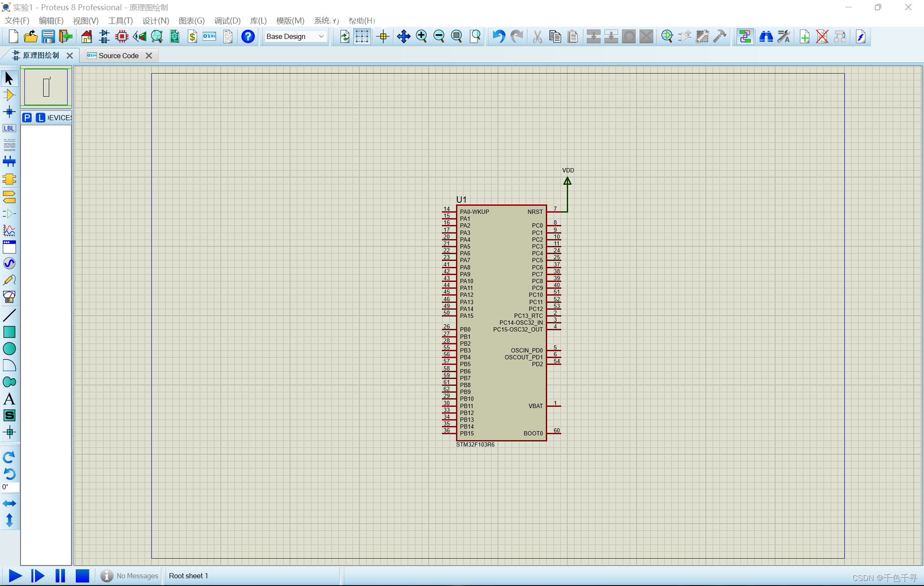Open the Home page house icon
This screenshot has width=924, height=586.
[x=87, y=36]
